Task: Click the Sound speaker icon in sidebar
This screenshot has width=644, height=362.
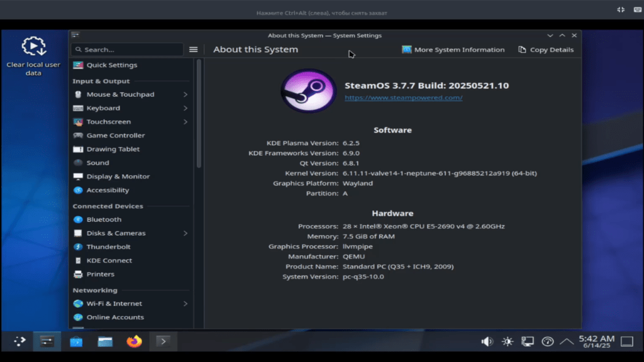Action: pyautogui.click(x=78, y=163)
